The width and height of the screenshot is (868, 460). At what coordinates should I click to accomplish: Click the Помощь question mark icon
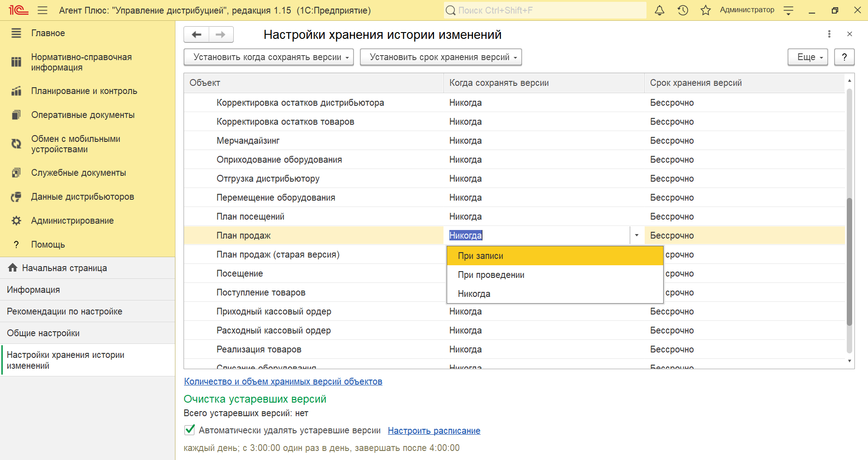[16, 244]
